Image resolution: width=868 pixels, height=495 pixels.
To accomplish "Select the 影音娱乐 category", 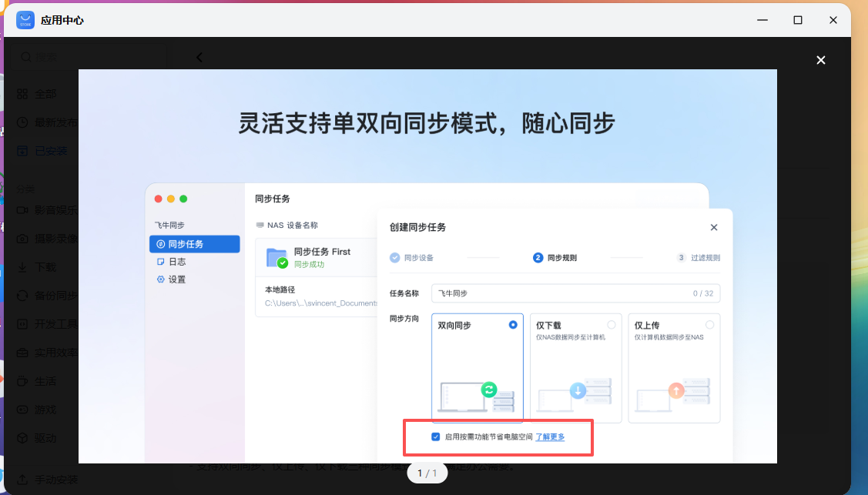I will click(x=47, y=210).
